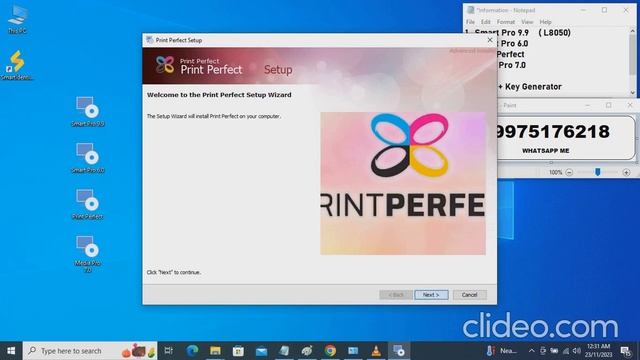The width and height of the screenshot is (640, 360).
Task: Click the Paint zoom in plus button
Action: coord(627,173)
